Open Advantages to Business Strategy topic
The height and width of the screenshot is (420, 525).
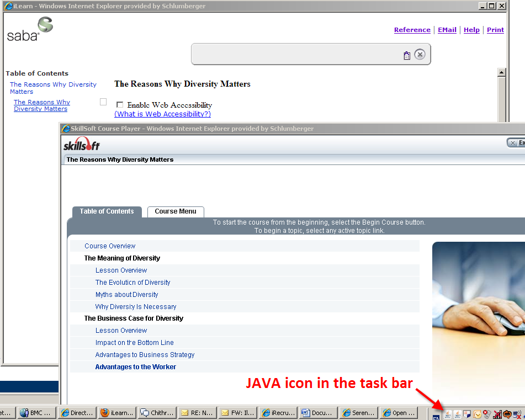(145, 355)
